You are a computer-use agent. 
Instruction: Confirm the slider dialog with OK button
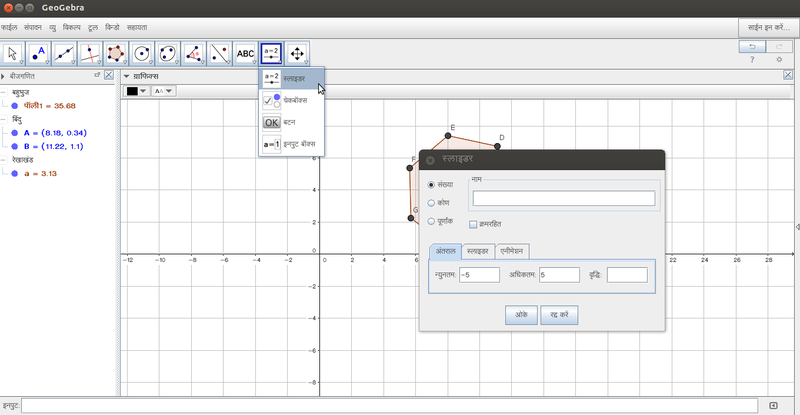coord(521,314)
